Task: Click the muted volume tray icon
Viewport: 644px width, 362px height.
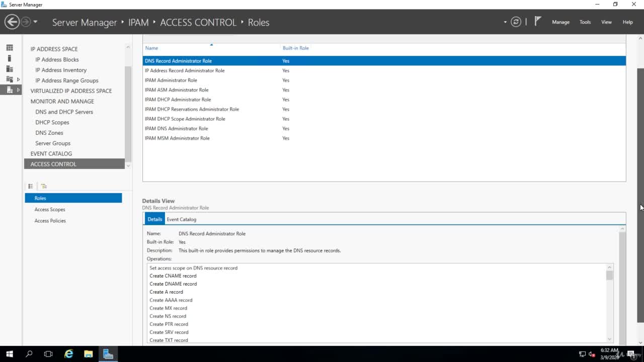Action: [592, 354]
